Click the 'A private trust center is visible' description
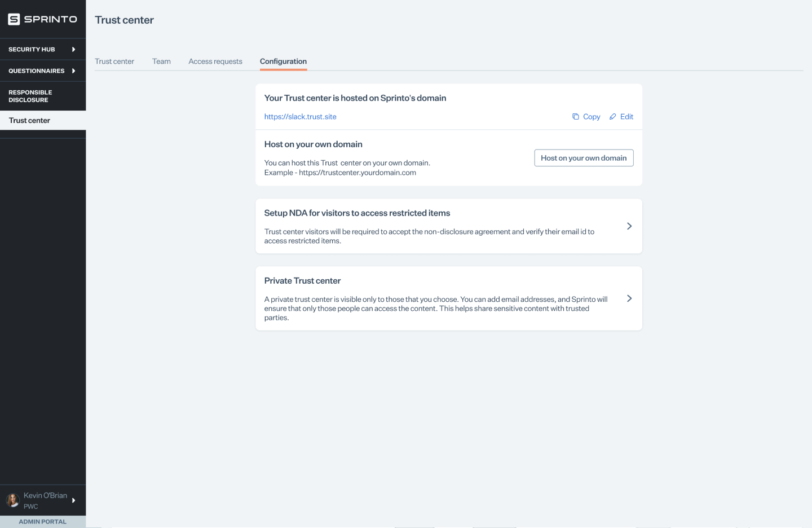Screen dimensions: 812x528 (x=436, y=309)
